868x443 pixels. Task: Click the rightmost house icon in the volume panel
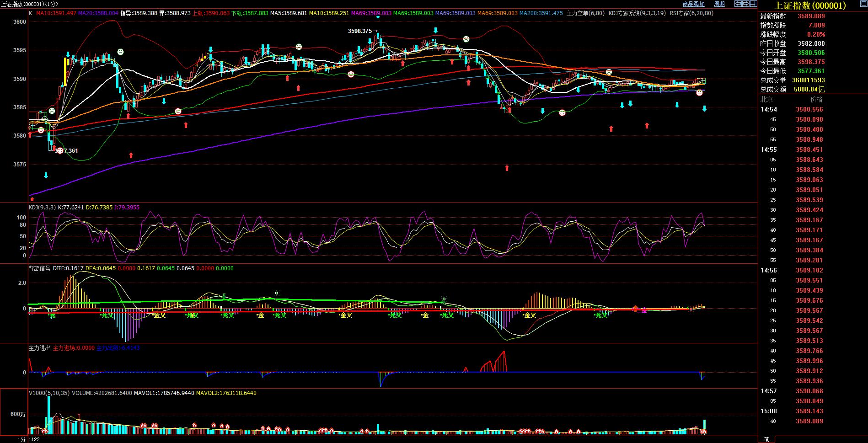(x=704, y=431)
